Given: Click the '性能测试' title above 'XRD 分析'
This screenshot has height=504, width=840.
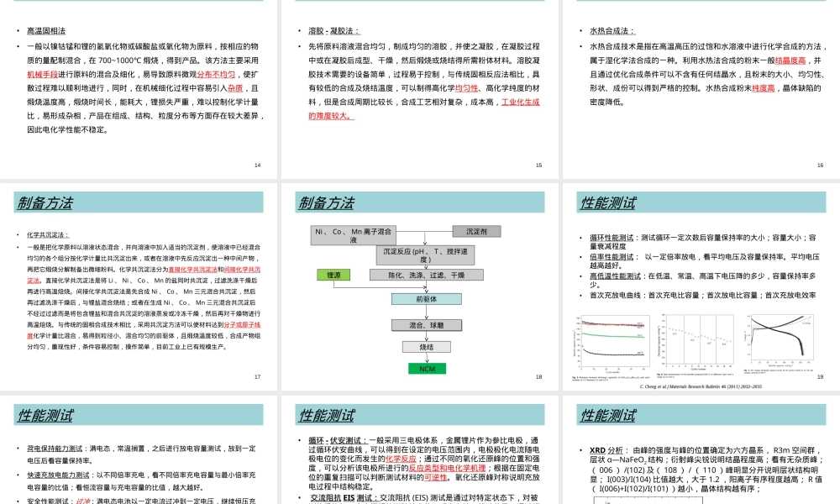Looking at the screenshot, I should [x=608, y=415].
